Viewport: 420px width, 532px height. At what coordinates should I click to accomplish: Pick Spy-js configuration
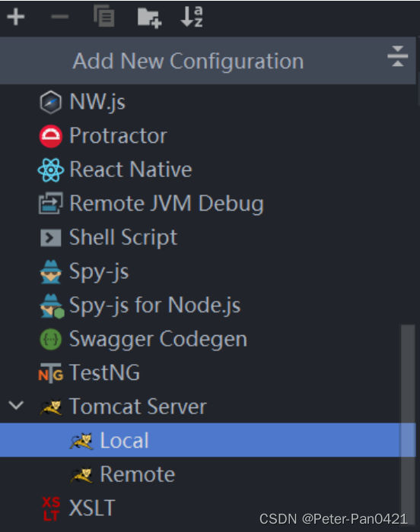click(99, 272)
